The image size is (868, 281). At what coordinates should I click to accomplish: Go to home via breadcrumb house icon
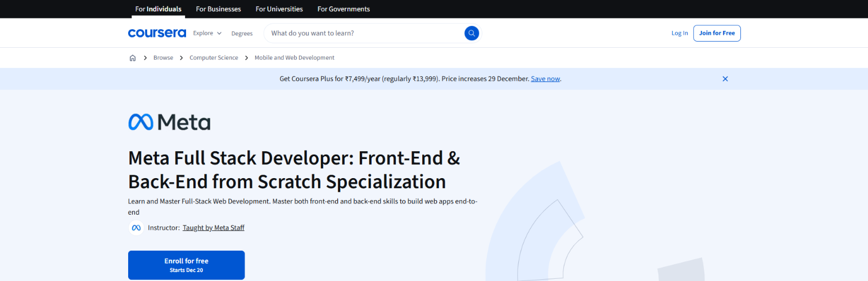(x=133, y=58)
